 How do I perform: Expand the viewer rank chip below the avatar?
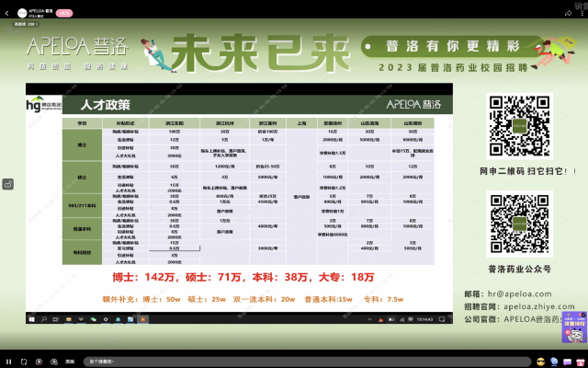click(27, 24)
